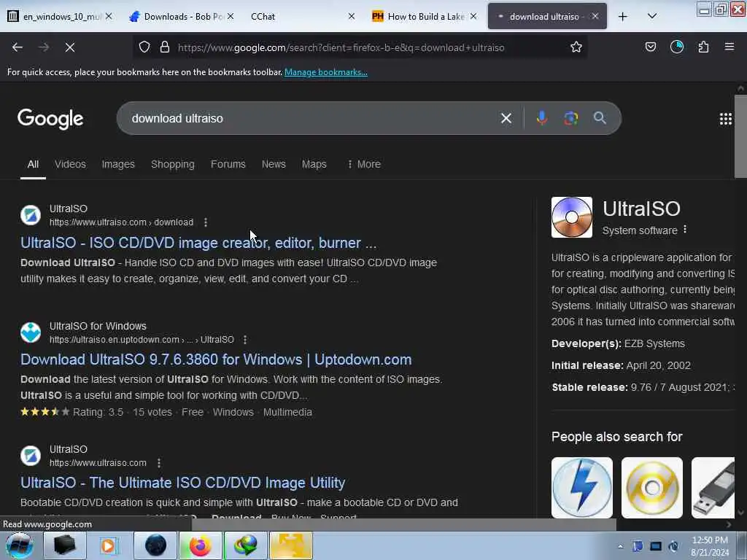Open the media player taskbar icon
The image size is (747, 560).
[x=109, y=545]
